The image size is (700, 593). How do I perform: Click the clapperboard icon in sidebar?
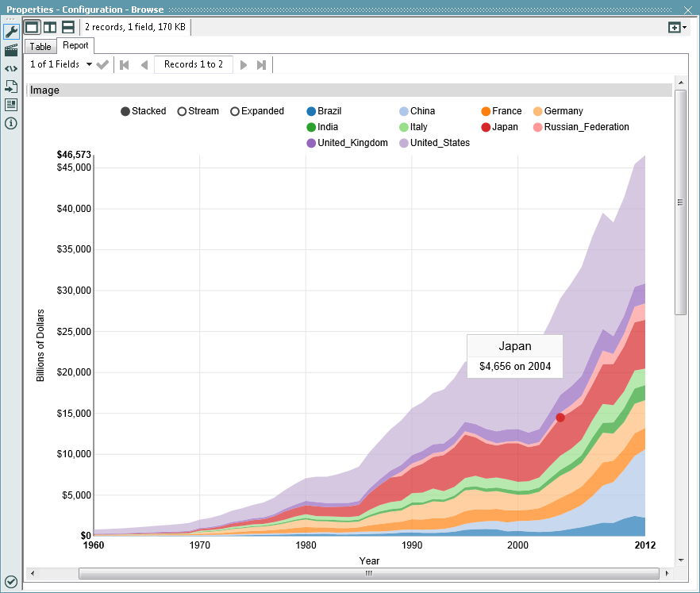coord(11,50)
